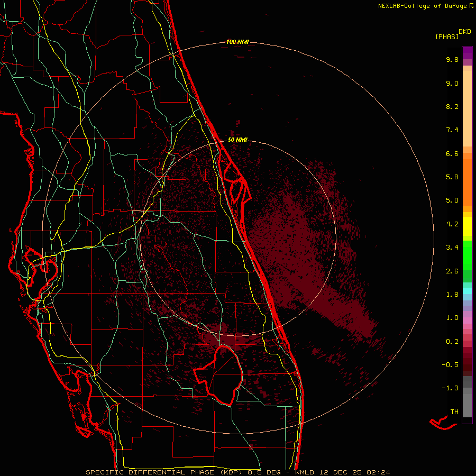Click the DKD label above the color scale

coord(465,32)
